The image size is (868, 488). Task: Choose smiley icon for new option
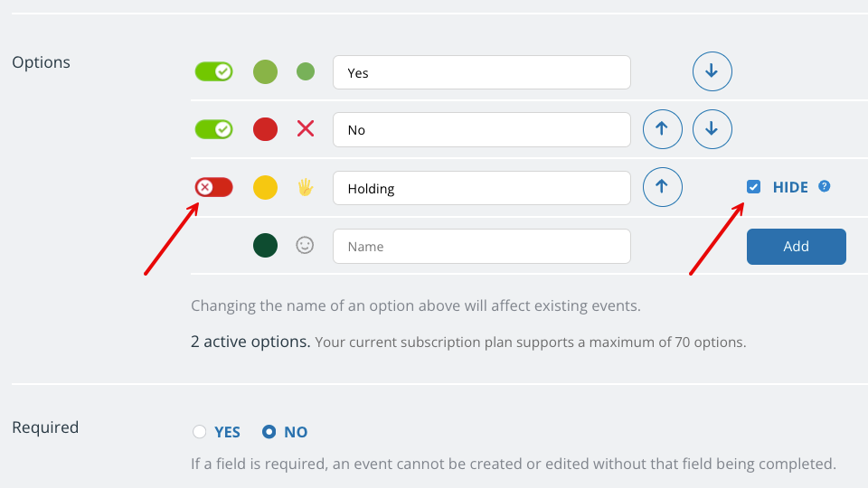click(305, 245)
